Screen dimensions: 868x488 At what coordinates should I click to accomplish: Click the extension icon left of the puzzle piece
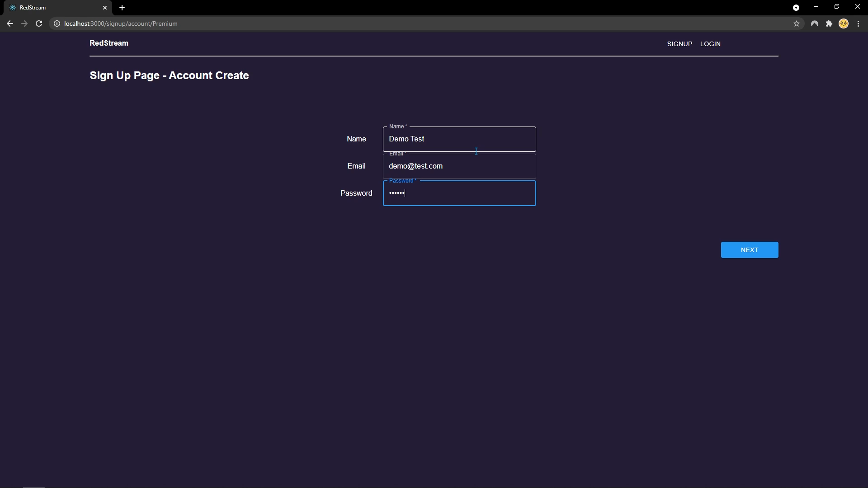[815, 23]
